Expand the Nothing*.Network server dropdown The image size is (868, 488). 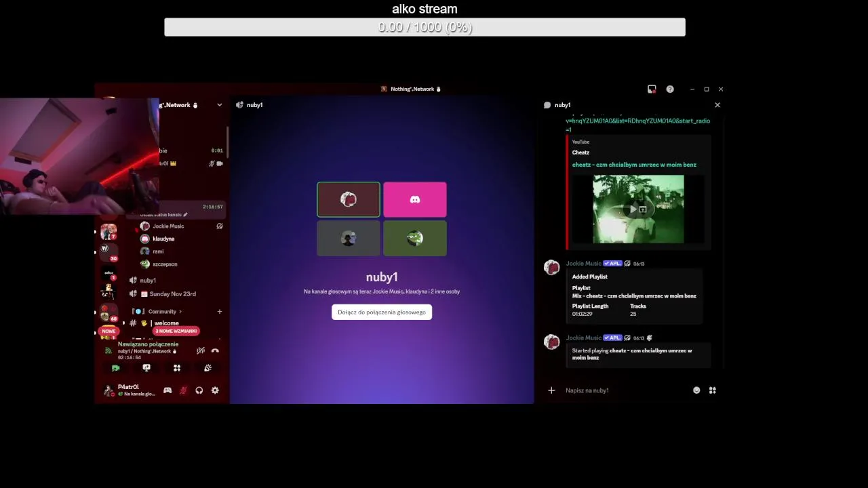pos(219,105)
